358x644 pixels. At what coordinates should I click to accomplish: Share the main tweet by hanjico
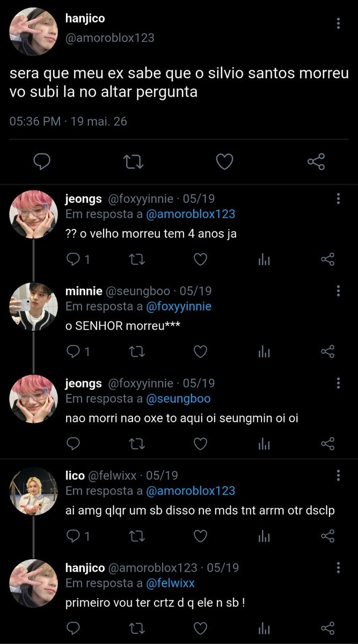click(x=316, y=161)
